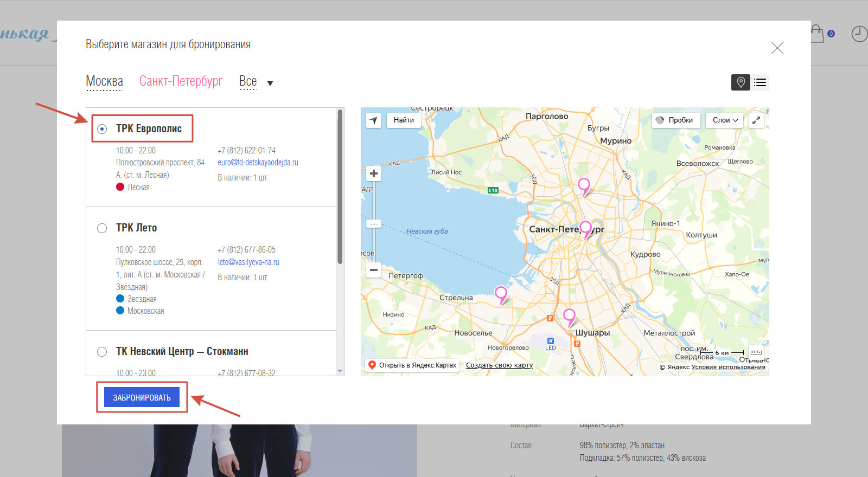
Task: Switch to list view icon
Action: (x=760, y=82)
